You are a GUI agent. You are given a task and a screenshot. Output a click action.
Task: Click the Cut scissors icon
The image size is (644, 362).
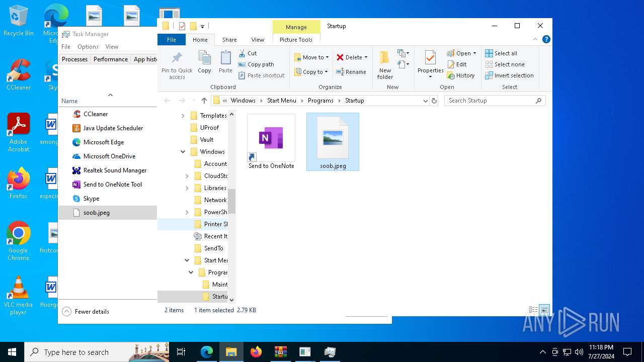pos(242,53)
